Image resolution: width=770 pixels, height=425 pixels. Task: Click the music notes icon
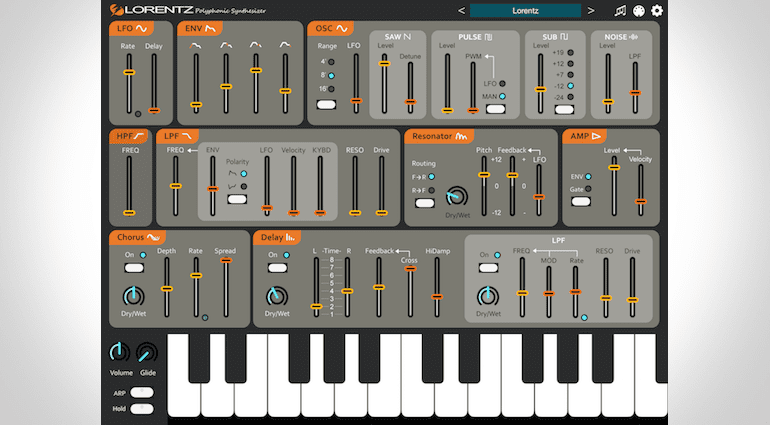click(x=620, y=11)
